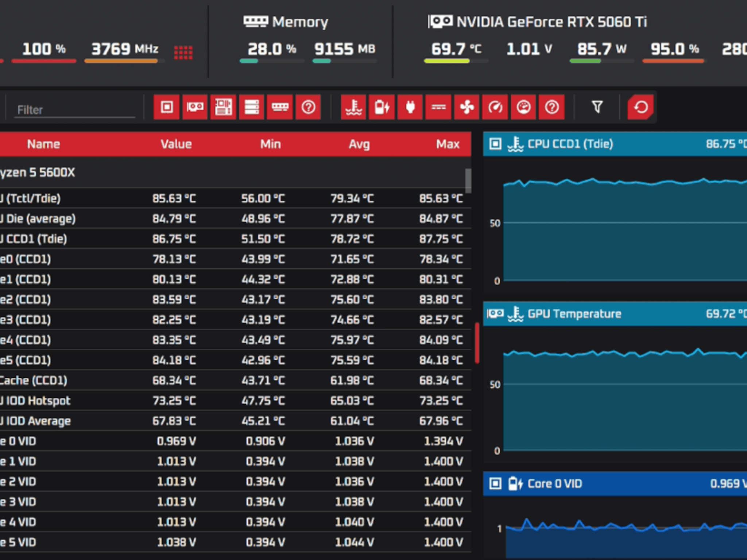This screenshot has height=560, width=747.
Task: Toggle the temperature sensor filter icon
Action: point(353,107)
